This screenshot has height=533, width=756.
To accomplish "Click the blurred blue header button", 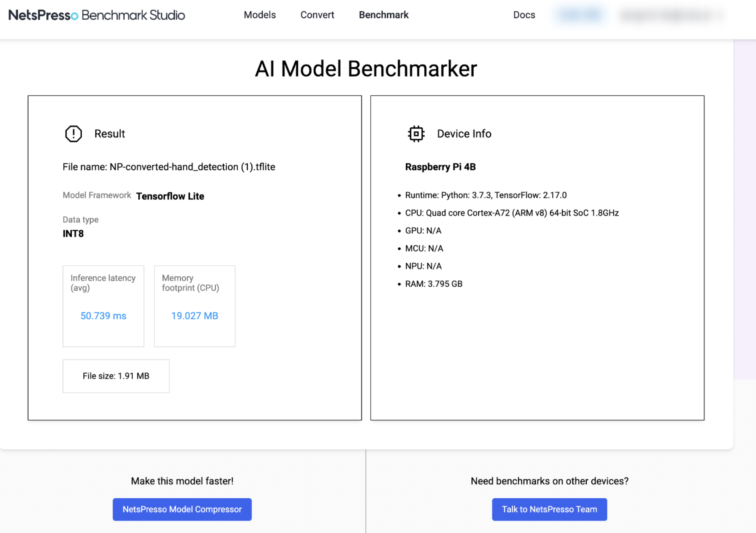I will [x=580, y=15].
